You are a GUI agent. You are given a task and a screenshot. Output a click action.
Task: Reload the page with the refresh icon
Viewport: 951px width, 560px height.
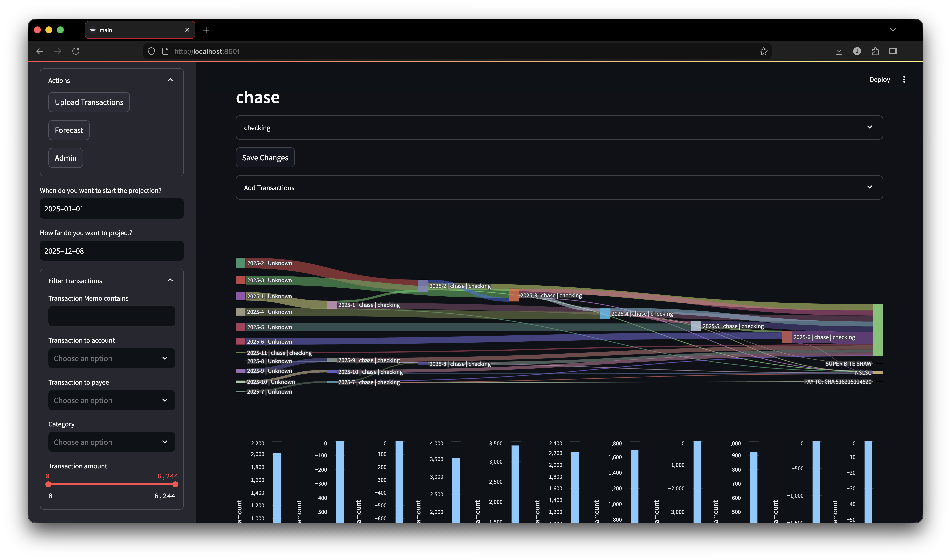point(76,51)
